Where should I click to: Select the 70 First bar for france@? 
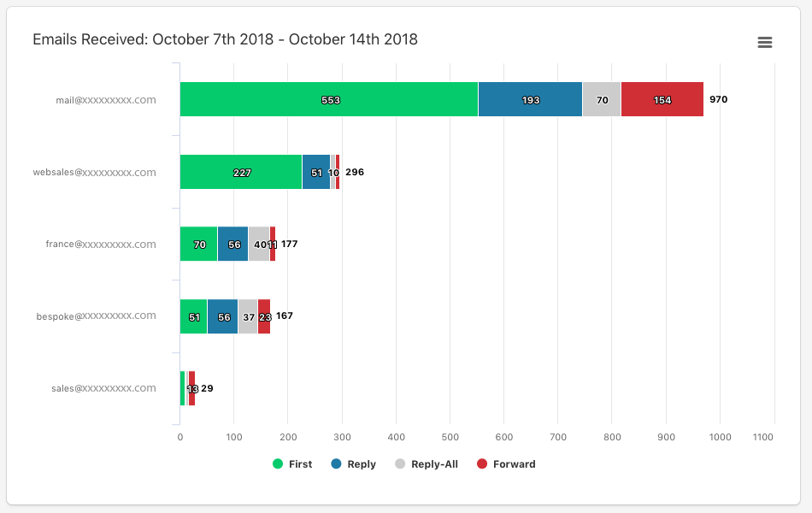(x=198, y=244)
